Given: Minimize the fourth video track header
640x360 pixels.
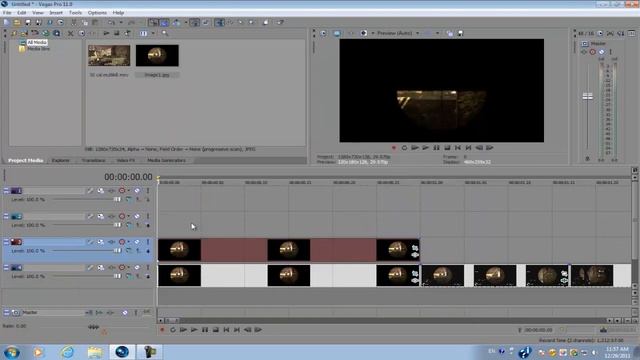Looking at the screenshot, I should click(x=6, y=268).
